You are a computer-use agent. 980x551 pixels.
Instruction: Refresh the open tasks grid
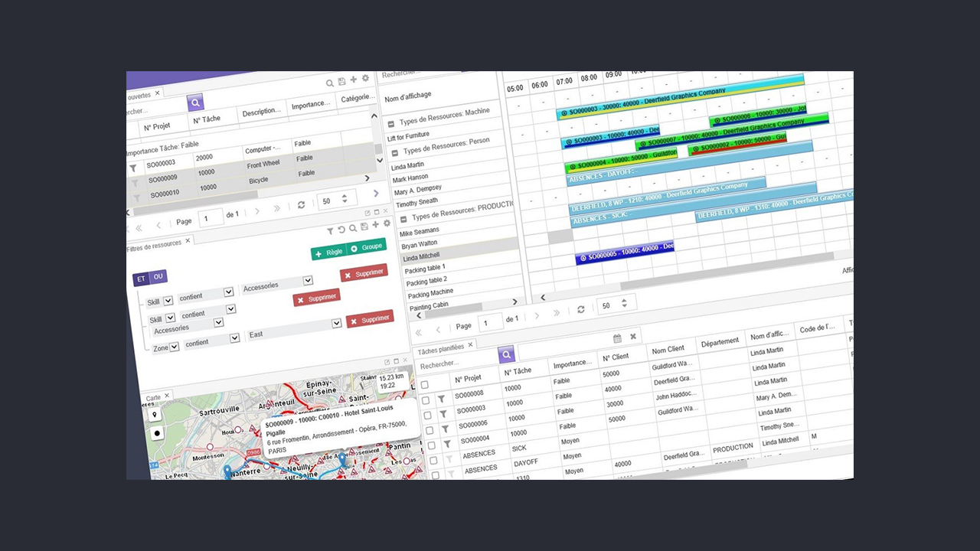301,205
